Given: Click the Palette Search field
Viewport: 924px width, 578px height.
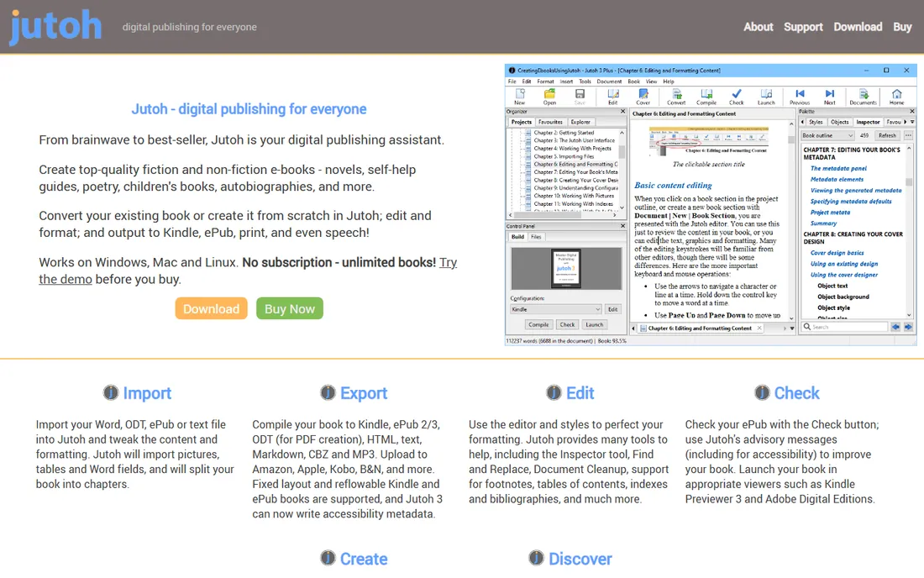Looking at the screenshot, I should [x=844, y=327].
